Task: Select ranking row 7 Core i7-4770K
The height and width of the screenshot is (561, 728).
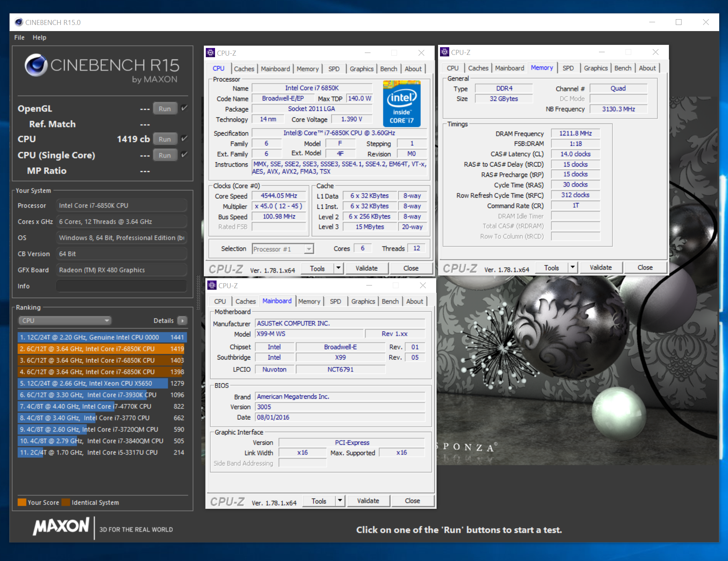Action: pos(102,406)
